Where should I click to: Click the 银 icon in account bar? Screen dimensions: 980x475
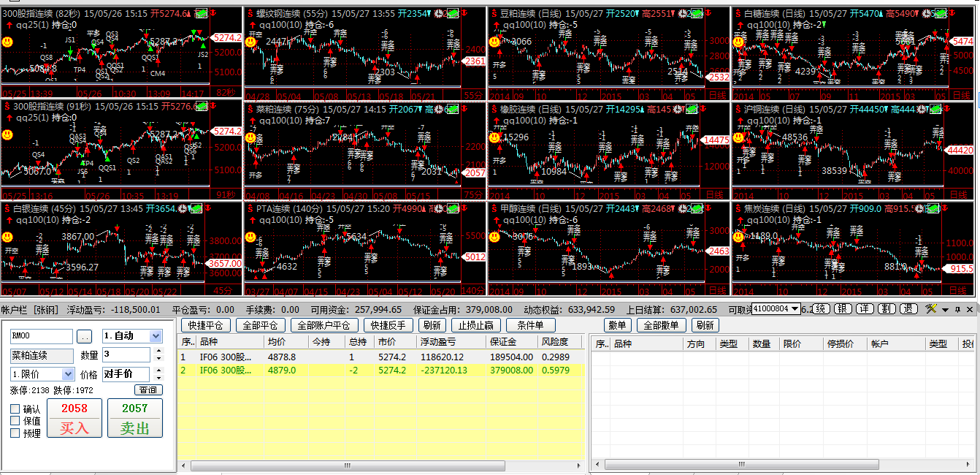(x=843, y=309)
